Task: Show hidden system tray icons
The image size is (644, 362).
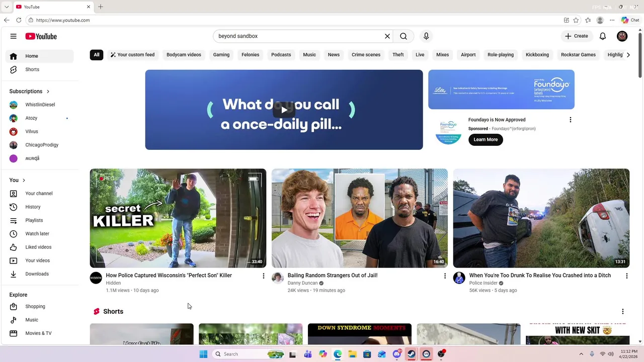Action: (x=581, y=354)
